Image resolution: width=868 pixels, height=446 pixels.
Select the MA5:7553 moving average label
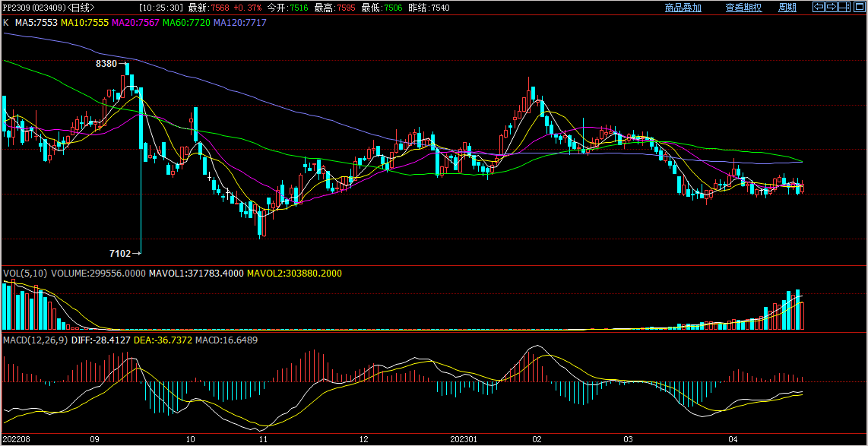tap(36, 23)
